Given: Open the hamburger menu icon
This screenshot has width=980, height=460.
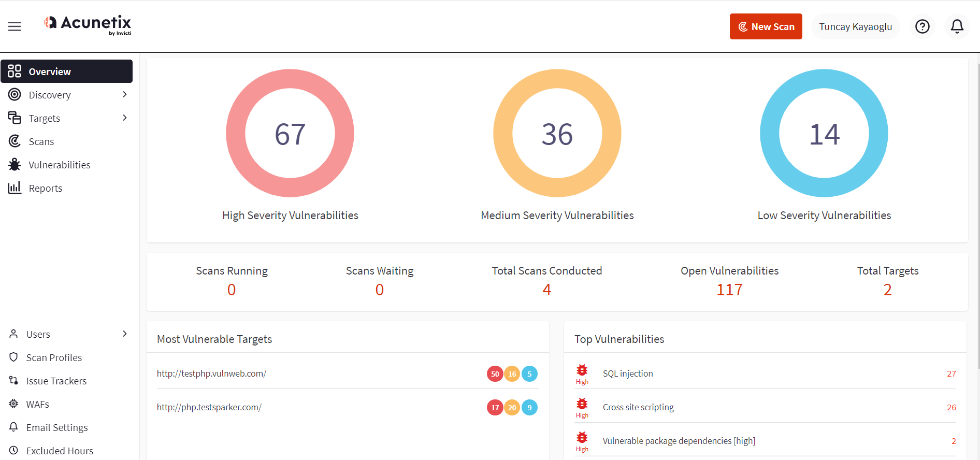Looking at the screenshot, I should 15,26.
